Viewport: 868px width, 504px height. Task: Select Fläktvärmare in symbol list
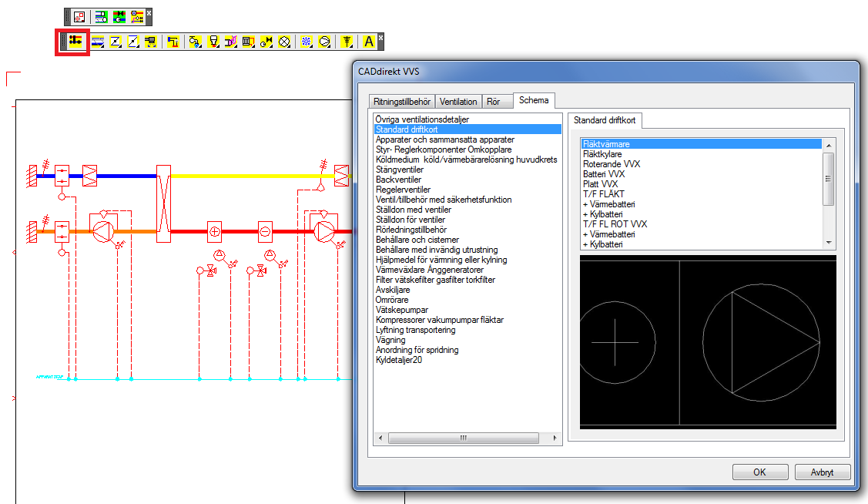[702, 144]
